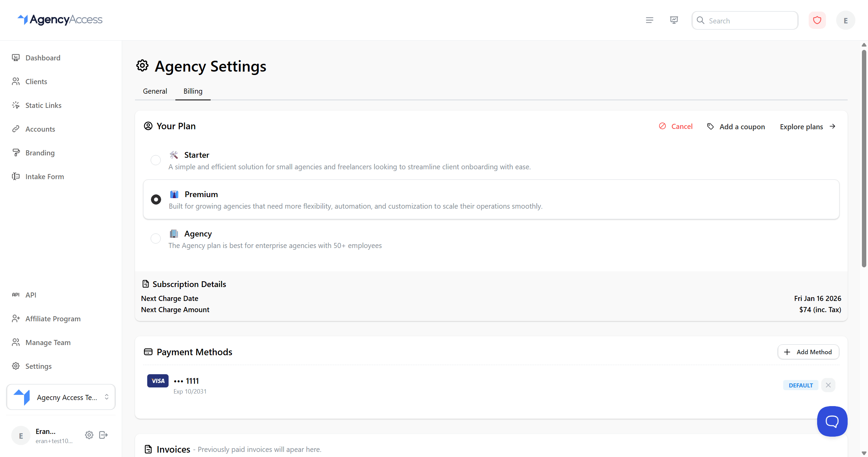Select the Starter plan radio button
Viewport: 868px width, 457px height.
(x=156, y=160)
